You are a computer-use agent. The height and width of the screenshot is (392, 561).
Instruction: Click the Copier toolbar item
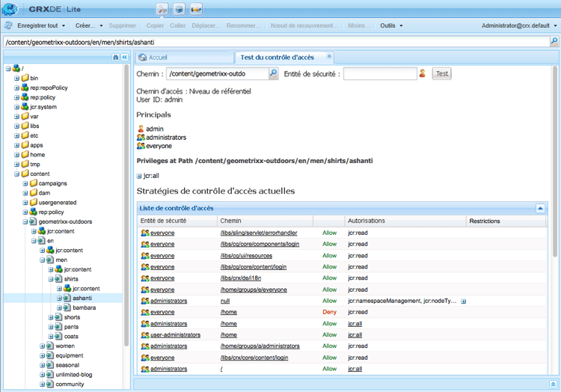click(x=155, y=25)
